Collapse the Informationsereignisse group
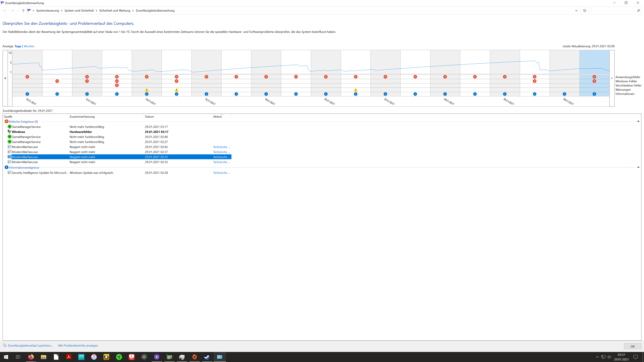Viewport: 644px width, 362px height. point(638,167)
